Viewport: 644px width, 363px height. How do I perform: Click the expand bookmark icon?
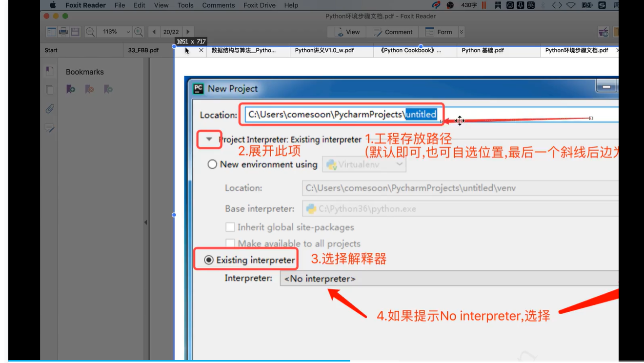click(108, 89)
